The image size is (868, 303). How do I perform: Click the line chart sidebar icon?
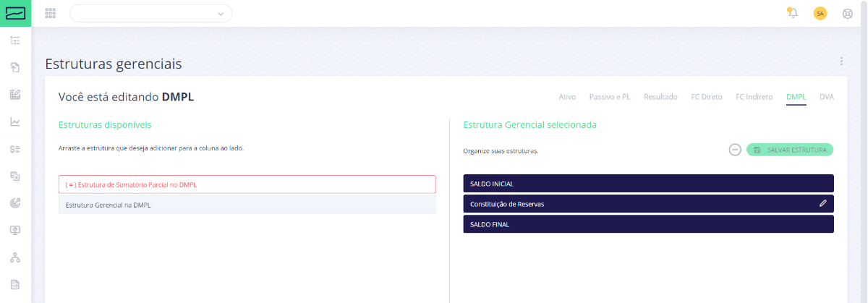[x=15, y=121]
